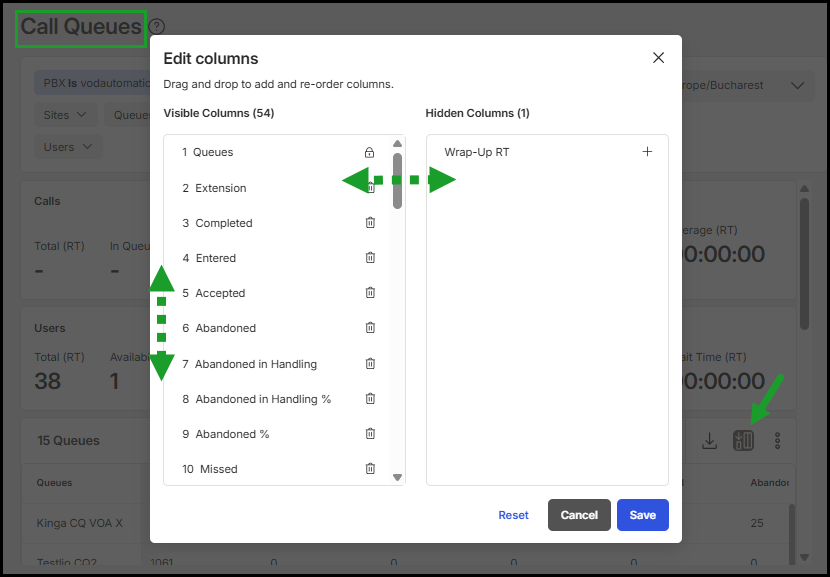This screenshot has height=577, width=830.
Task: Add Wrap-Up RT column with plus icon
Action: click(x=647, y=152)
